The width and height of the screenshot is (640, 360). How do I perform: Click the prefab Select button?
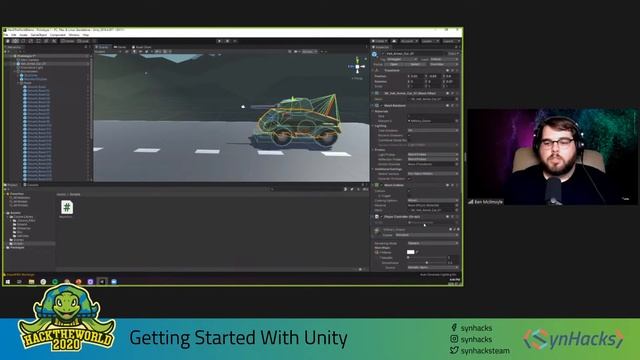(x=416, y=64)
